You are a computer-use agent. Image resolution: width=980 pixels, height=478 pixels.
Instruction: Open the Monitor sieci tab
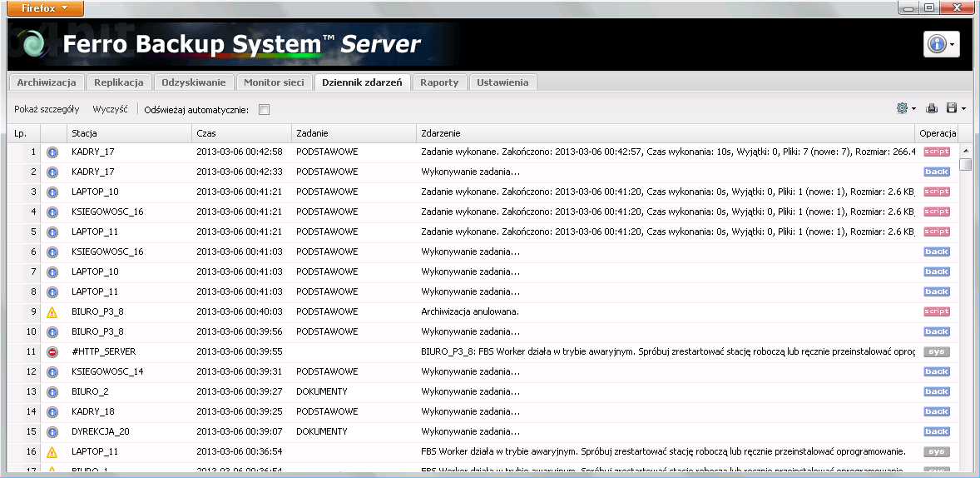274,82
